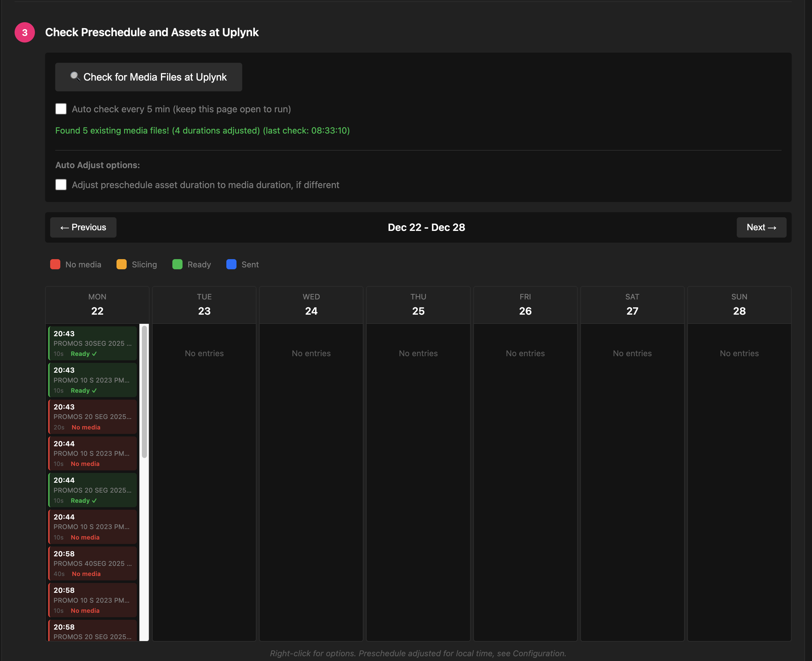Click the Found 5 existing media files status
Screen dimensions: 812x661
[x=202, y=130]
